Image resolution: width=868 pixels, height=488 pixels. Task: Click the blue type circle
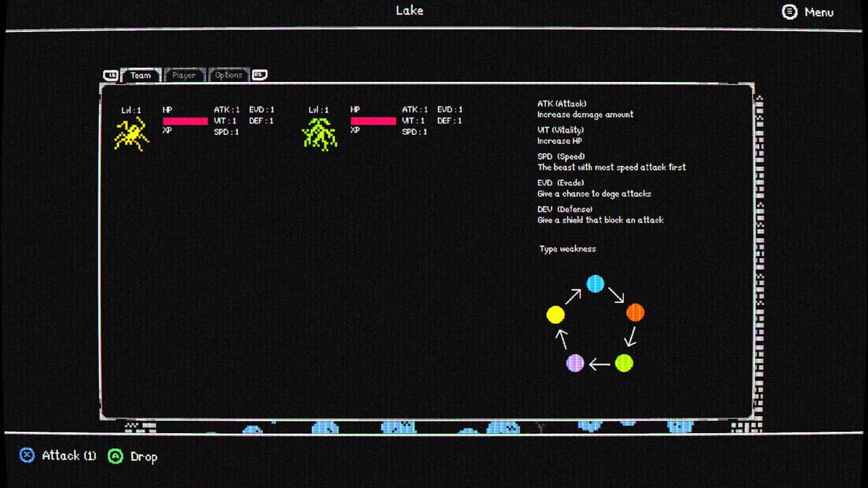tap(595, 283)
